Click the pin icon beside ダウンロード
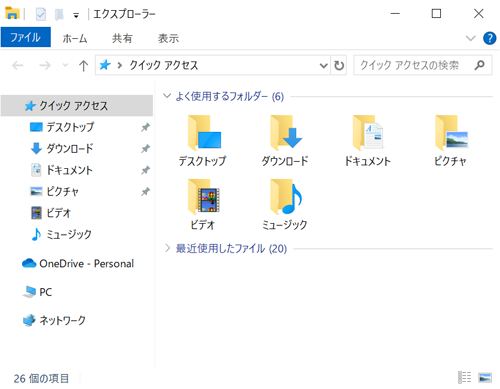 [x=145, y=149]
